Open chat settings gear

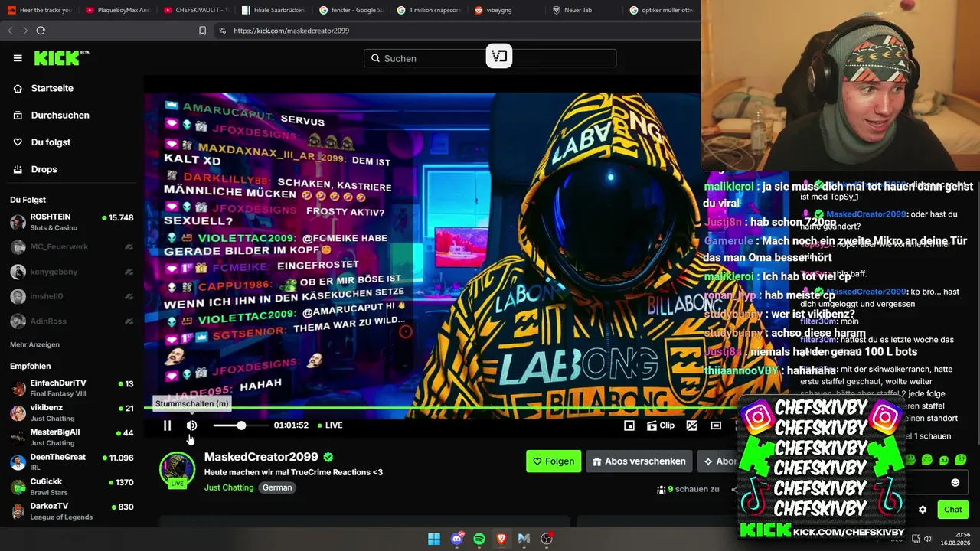pyautogui.click(x=923, y=510)
